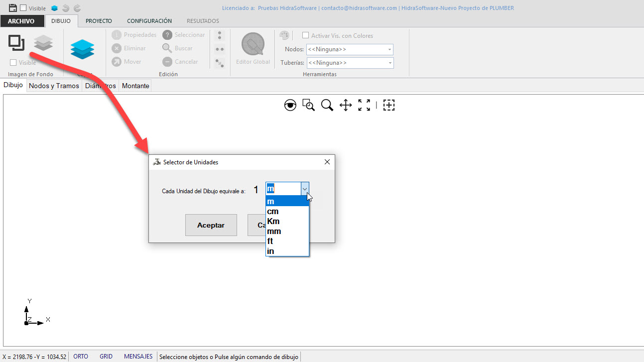The width and height of the screenshot is (644, 362).
Task: Toggle ORTO mode in status bar
Action: (81, 357)
